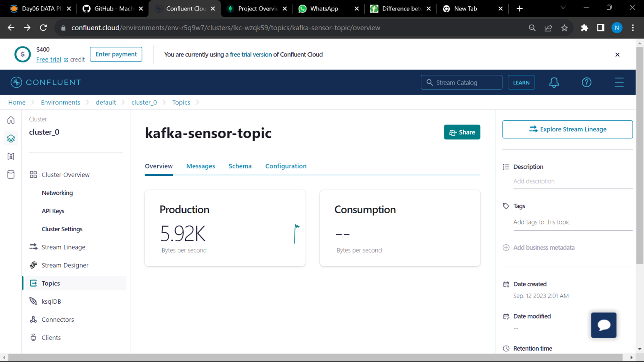Open the help question mark icon
The height and width of the screenshot is (362, 644).
[x=587, y=82]
